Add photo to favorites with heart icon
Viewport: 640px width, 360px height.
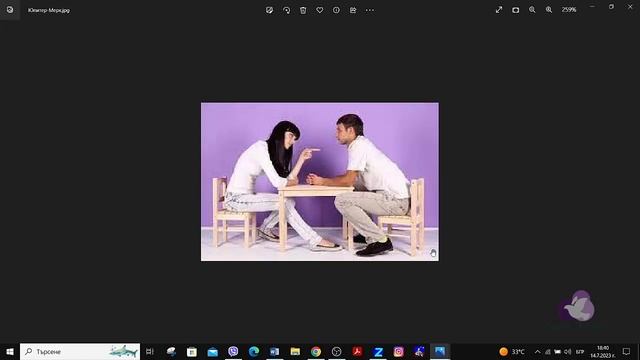point(320,10)
